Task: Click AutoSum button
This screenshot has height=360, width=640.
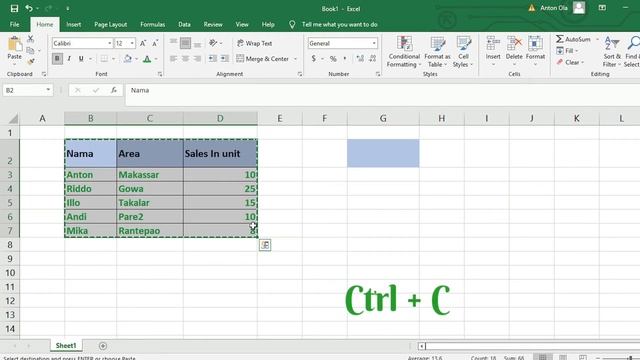Action: click(573, 39)
